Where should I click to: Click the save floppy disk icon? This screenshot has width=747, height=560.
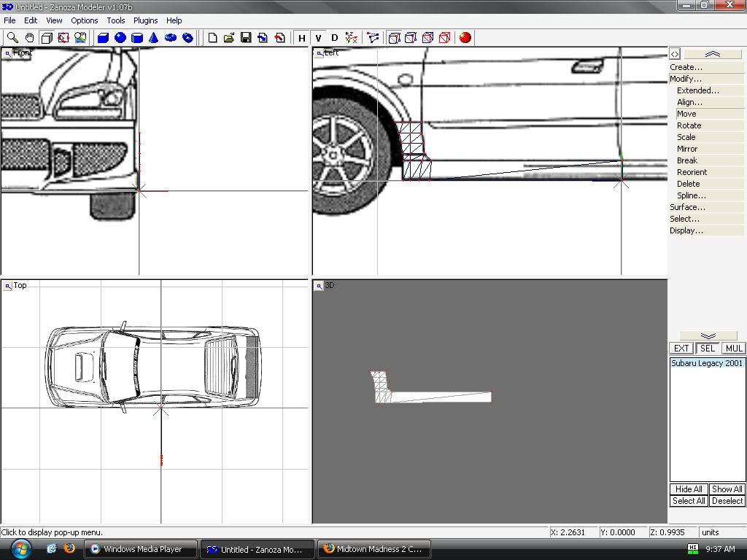click(246, 38)
